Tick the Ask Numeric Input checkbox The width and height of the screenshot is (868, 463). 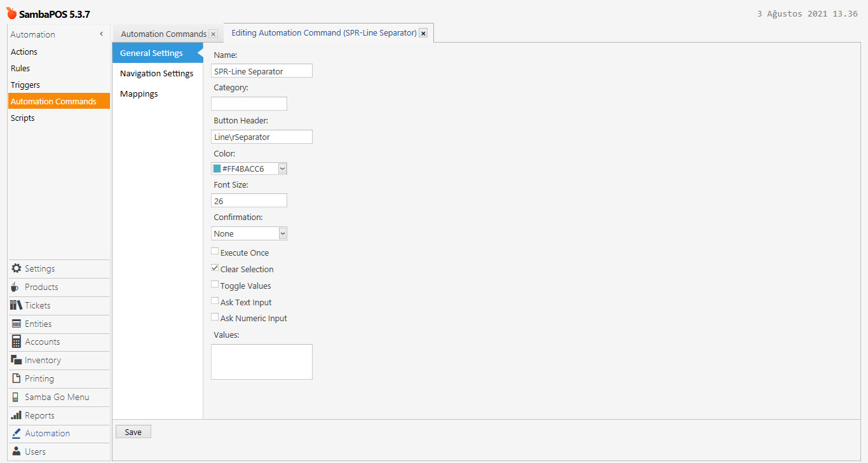(x=215, y=317)
